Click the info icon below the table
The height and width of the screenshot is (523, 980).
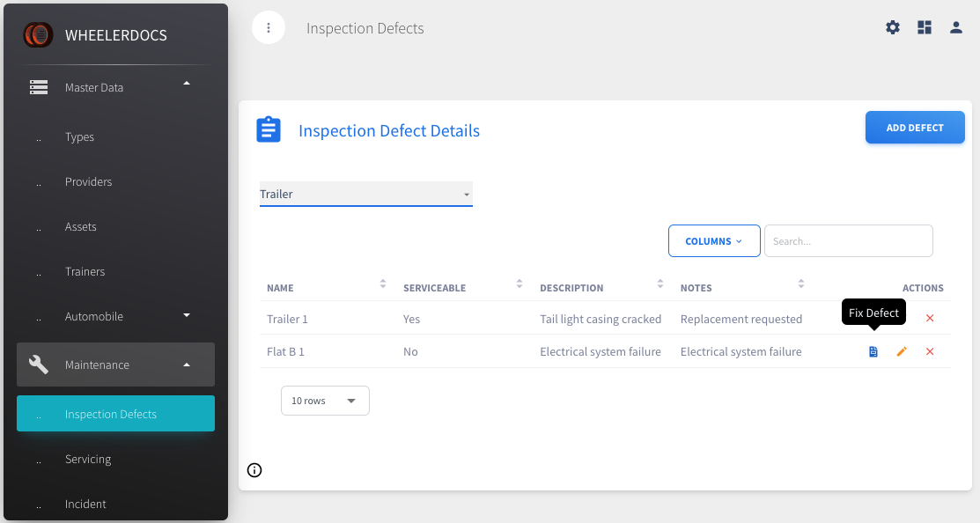pyautogui.click(x=254, y=470)
